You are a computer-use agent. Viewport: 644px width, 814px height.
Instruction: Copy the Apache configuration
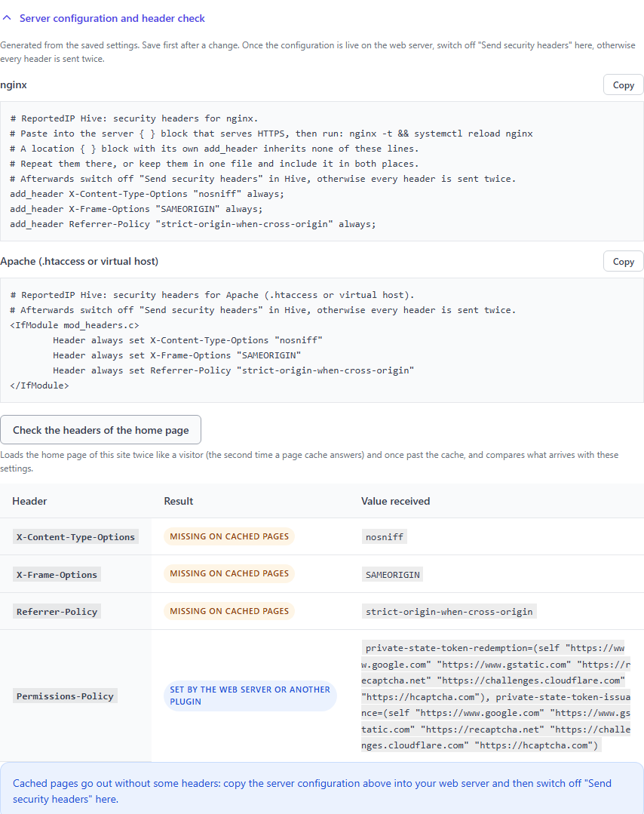[623, 262]
